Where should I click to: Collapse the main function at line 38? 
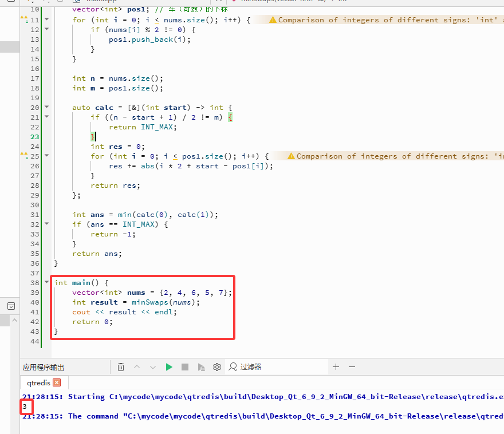46,282
